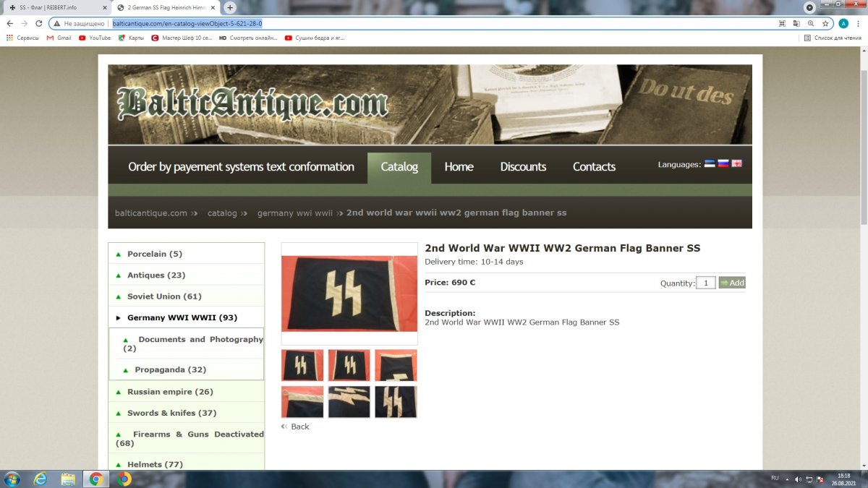
Task: View last thumbnail in top row
Action: [x=396, y=365]
